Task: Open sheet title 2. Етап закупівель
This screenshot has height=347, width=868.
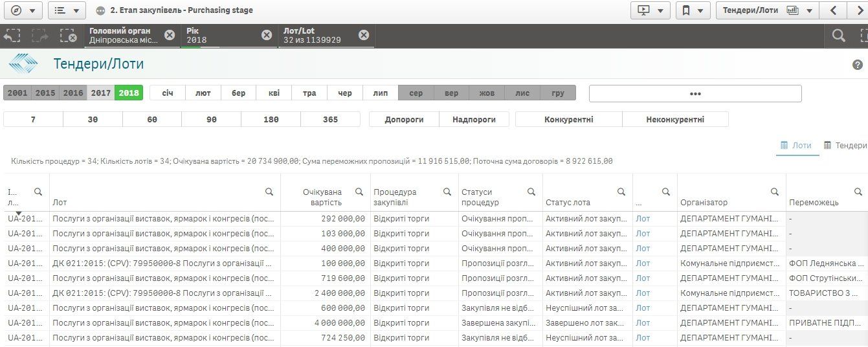Action: 181,10
